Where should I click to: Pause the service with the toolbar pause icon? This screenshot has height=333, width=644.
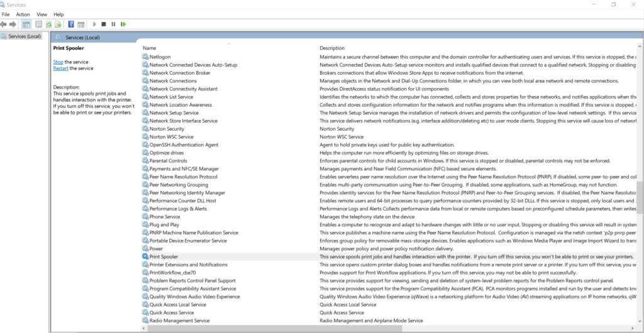[x=113, y=25]
